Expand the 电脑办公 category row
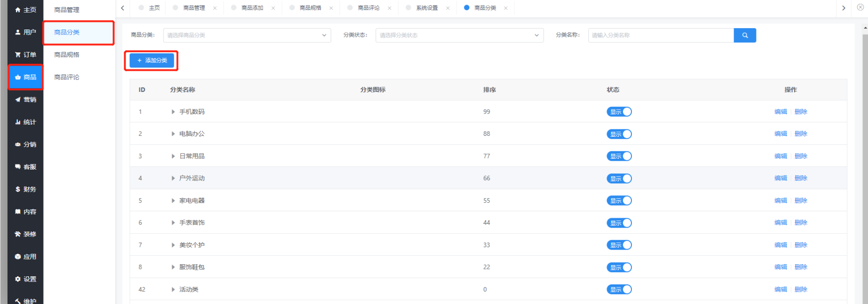 tap(173, 134)
